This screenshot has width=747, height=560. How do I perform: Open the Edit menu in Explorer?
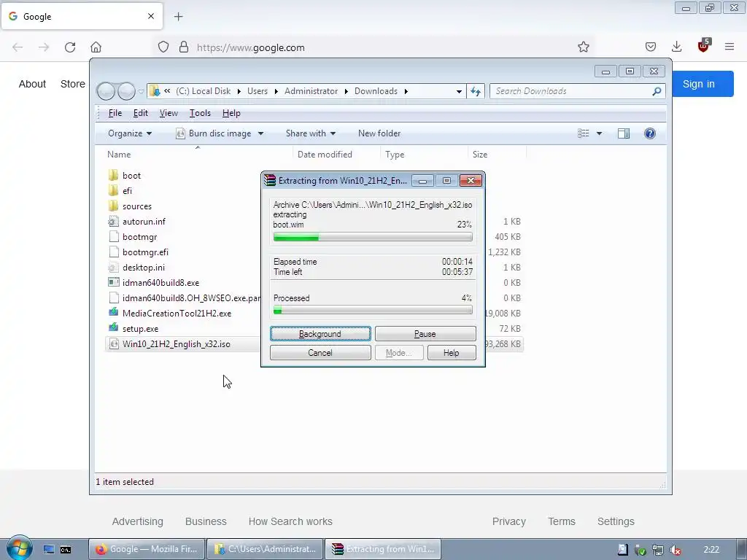click(141, 113)
